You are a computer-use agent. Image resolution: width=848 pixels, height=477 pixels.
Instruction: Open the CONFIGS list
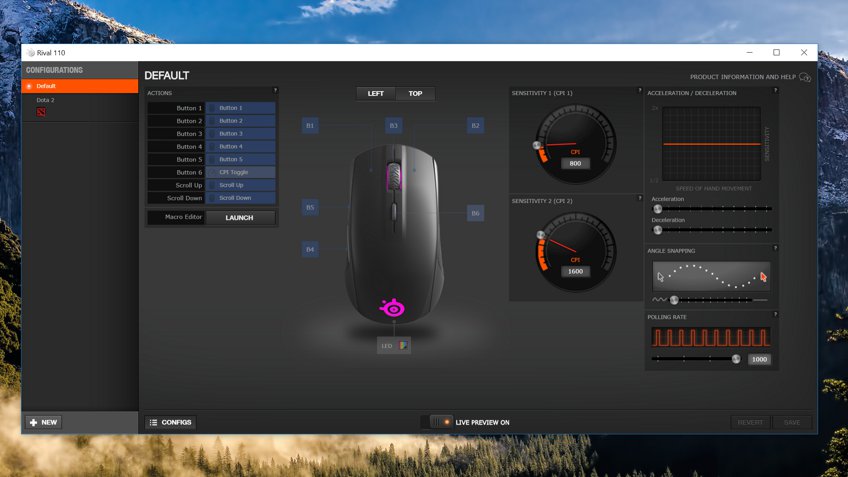(x=170, y=422)
